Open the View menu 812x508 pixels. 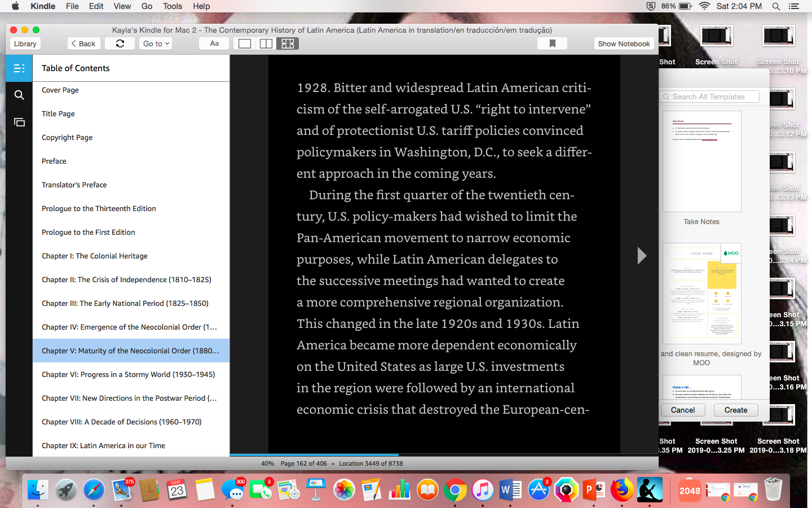point(122,6)
